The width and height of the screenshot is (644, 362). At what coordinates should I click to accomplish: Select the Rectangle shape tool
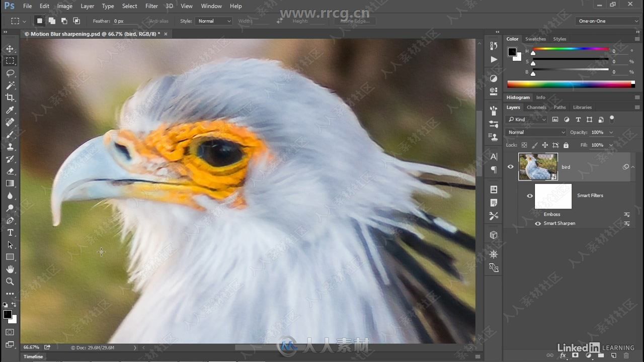[x=10, y=257]
